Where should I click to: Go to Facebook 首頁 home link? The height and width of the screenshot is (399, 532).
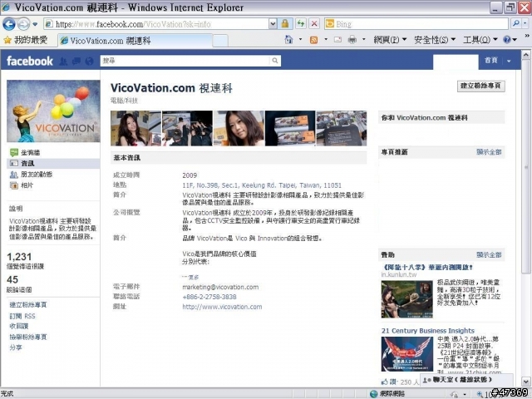pyautogui.click(x=491, y=61)
